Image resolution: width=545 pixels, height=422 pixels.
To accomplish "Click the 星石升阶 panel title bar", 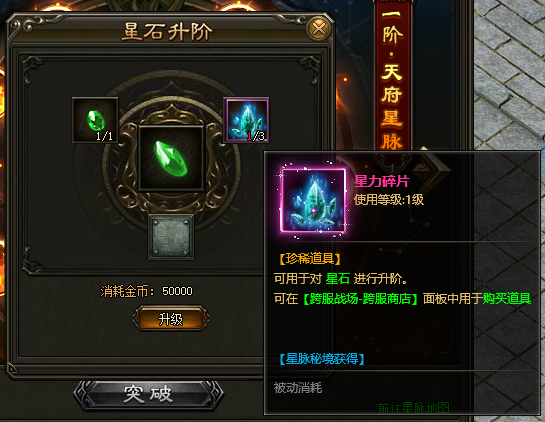I will coord(167,31).
